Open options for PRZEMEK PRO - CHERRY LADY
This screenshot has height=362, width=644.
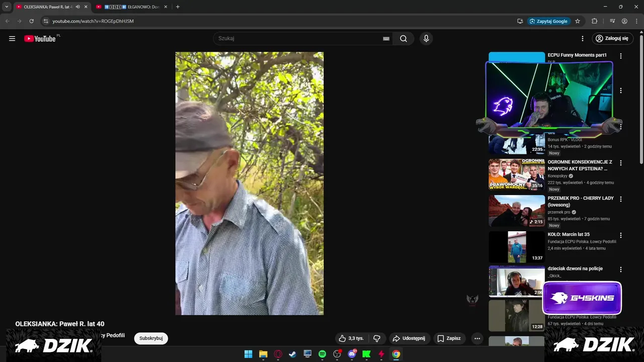click(x=621, y=199)
